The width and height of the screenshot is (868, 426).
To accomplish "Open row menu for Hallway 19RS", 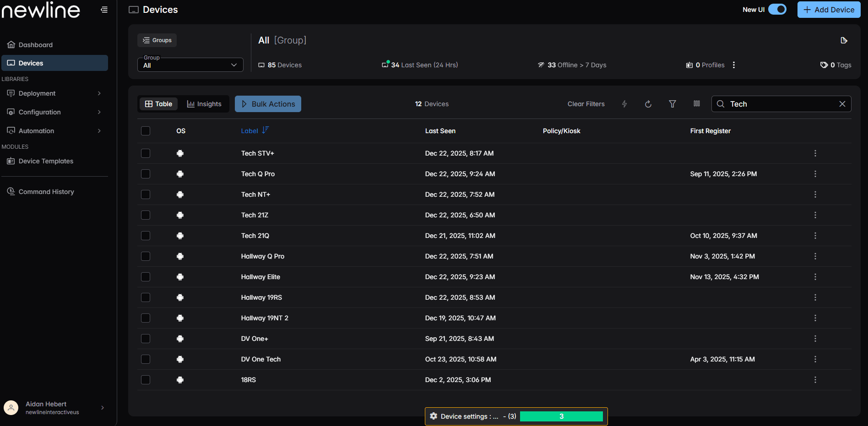I will click(815, 297).
